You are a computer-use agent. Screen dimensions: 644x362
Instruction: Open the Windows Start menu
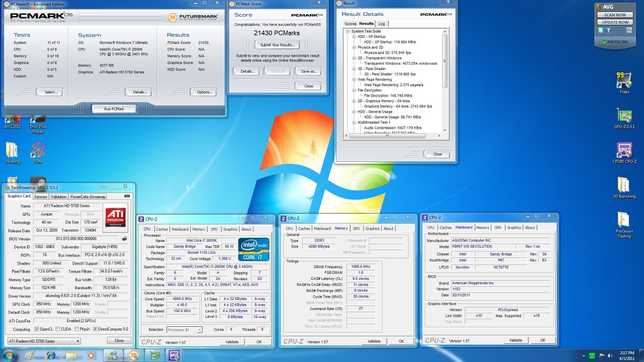click(x=9, y=355)
